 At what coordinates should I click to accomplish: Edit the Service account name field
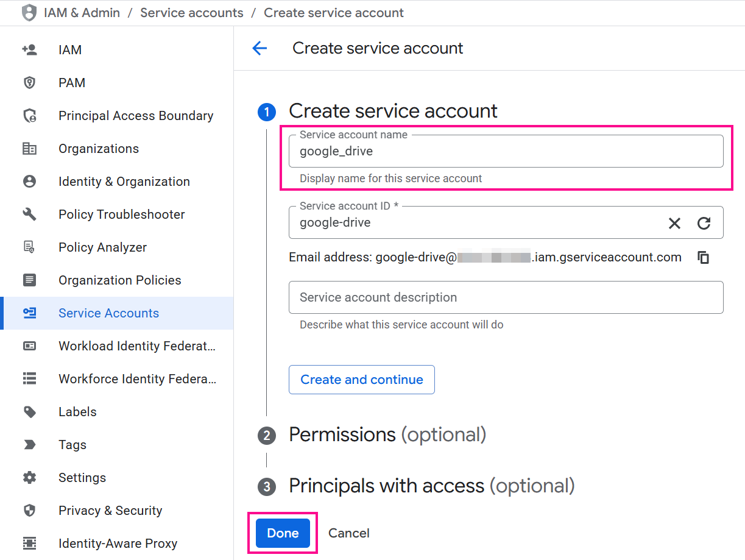point(506,151)
